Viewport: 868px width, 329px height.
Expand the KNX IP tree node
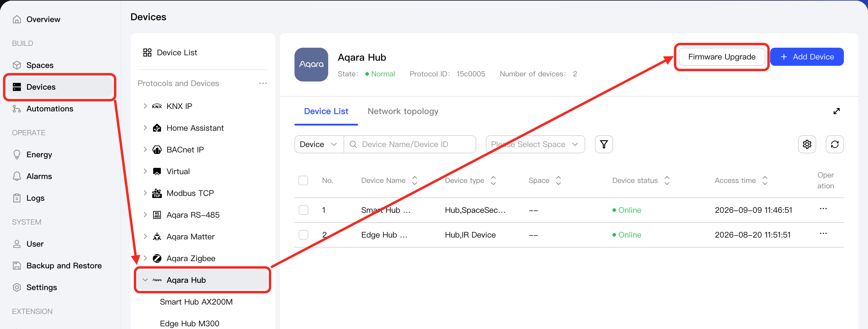[145, 106]
